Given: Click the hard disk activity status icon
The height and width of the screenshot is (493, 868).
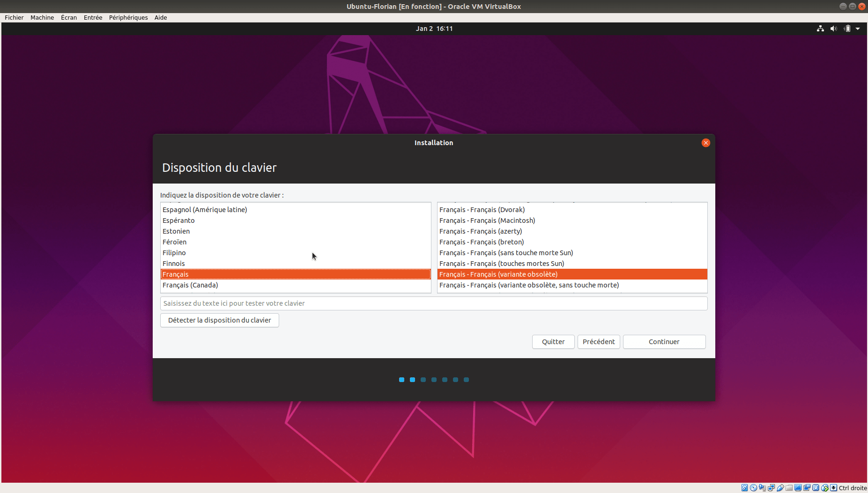Looking at the screenshot, I should (x=745, y=488).
